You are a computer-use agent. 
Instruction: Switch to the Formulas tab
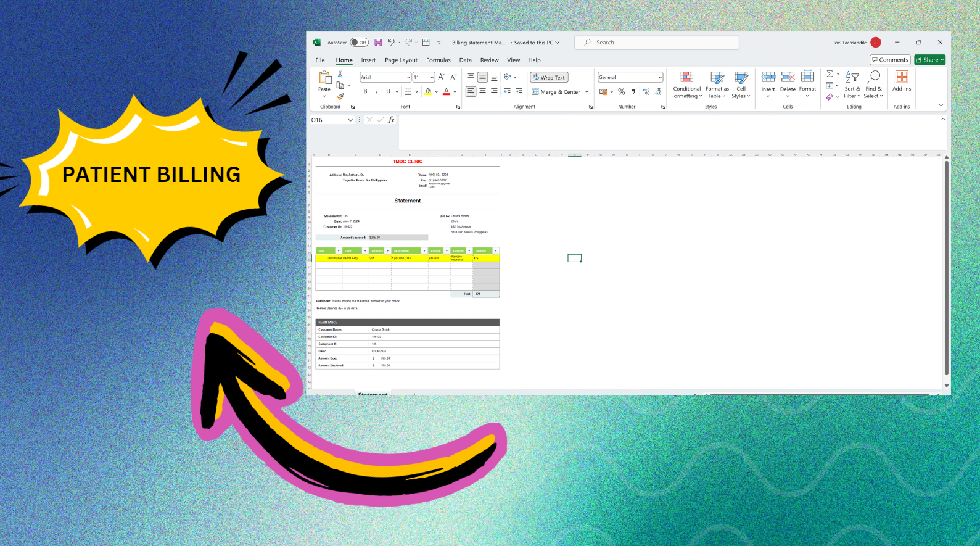click(x=439, y=60)
